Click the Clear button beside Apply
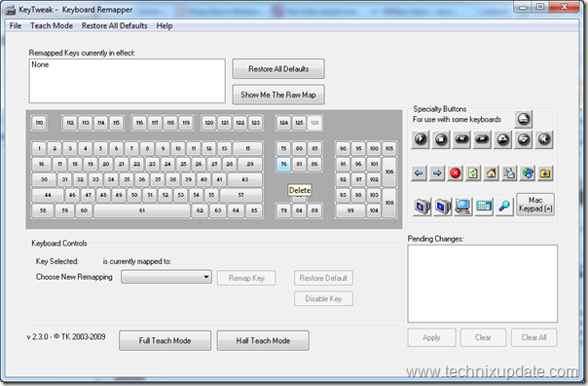 pyautogui.click(x=483, y=337)
